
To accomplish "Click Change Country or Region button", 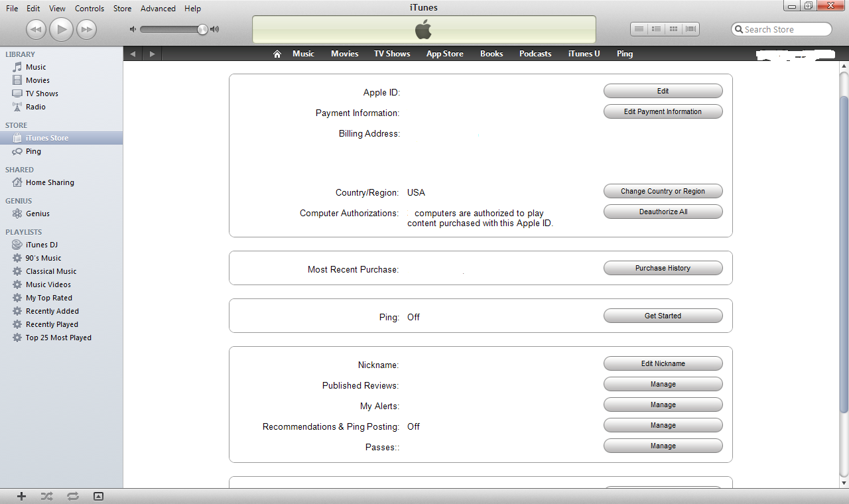I will (663, 192).
